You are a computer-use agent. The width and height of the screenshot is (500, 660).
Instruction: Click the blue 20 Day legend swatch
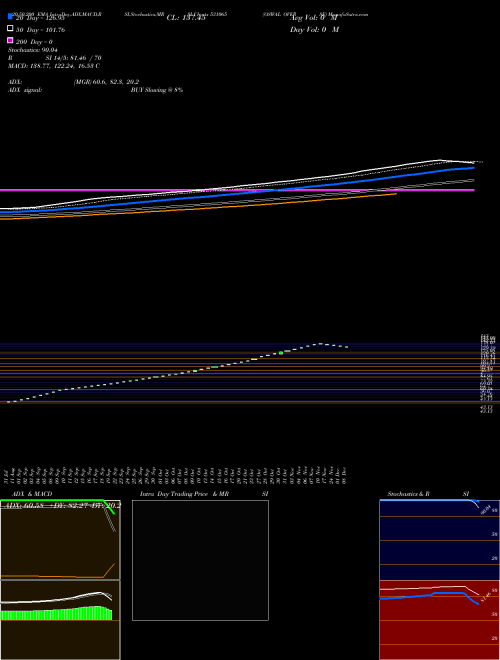pos(10,16)
